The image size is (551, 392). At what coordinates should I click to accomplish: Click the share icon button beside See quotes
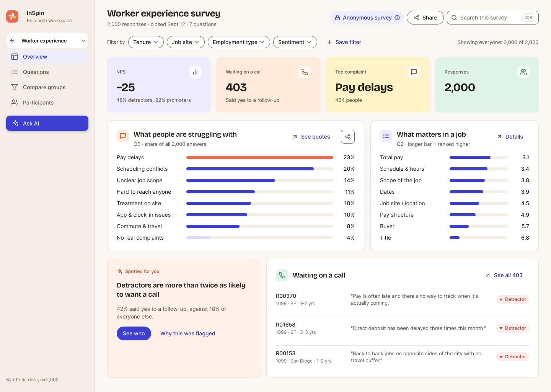coord(348,137)
